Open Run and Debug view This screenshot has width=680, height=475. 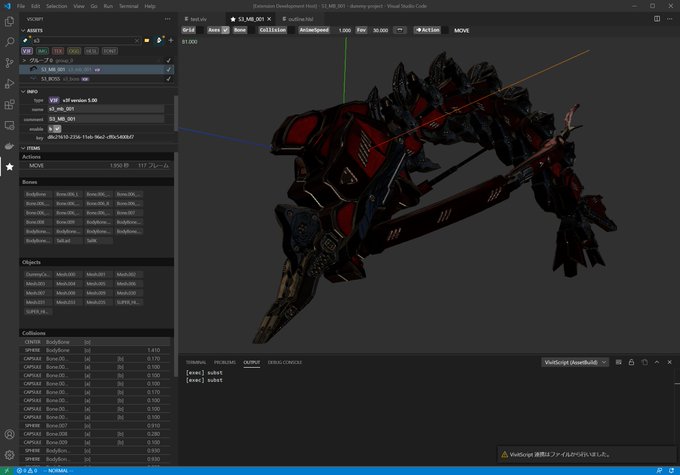10,84
